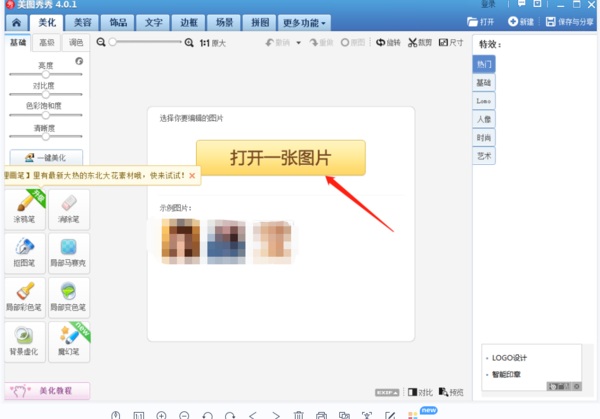Click the previous-image arrow in viewer toolbar
Image resolution: width=600 pixels, height=419 pixels.
click(x=253, y=415)
